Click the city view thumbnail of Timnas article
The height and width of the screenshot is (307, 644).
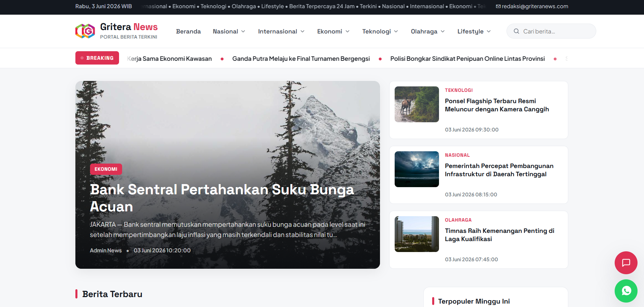tap(417, 234)
